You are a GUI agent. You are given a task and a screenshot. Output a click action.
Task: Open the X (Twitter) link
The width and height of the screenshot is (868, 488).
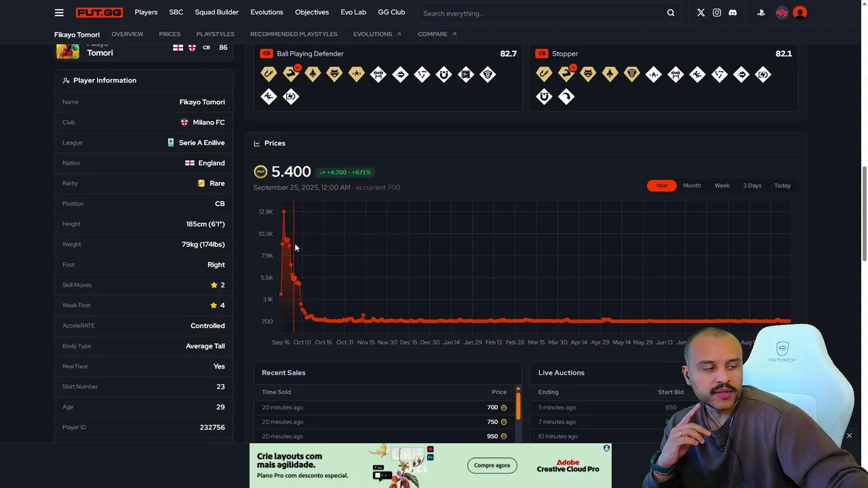pyautogui.click(x=701, y=13)
